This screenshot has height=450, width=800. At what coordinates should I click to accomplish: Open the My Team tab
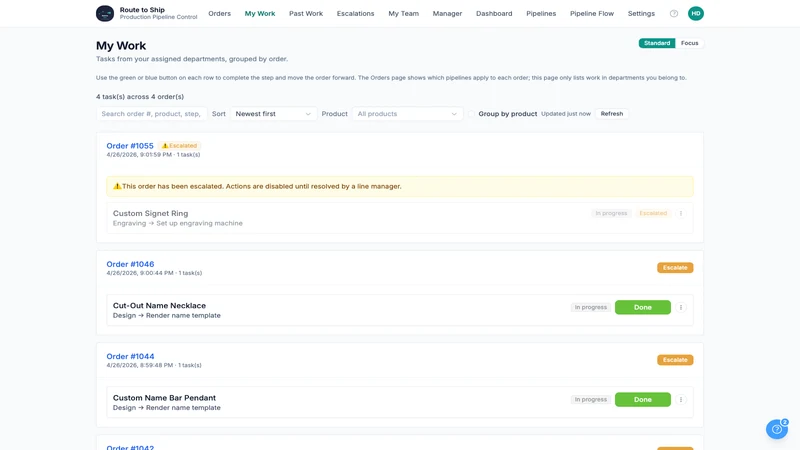tap(403, 14)
